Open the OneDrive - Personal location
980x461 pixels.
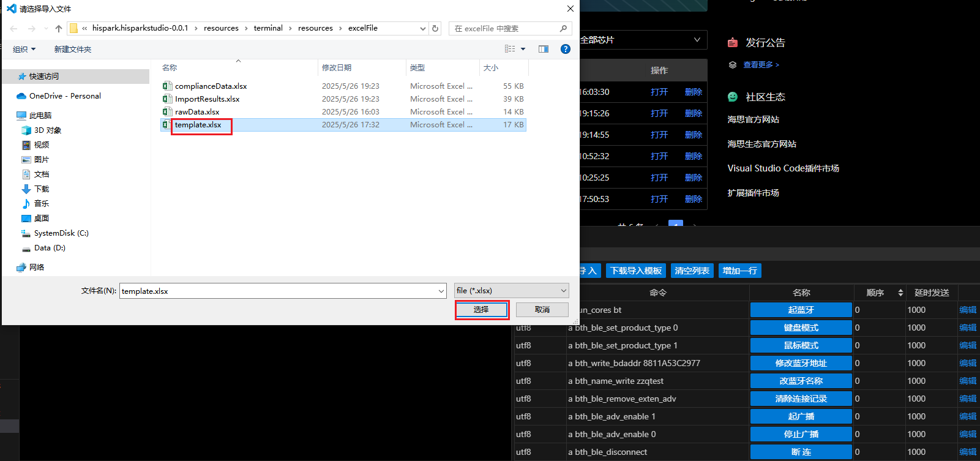[64, 96]
